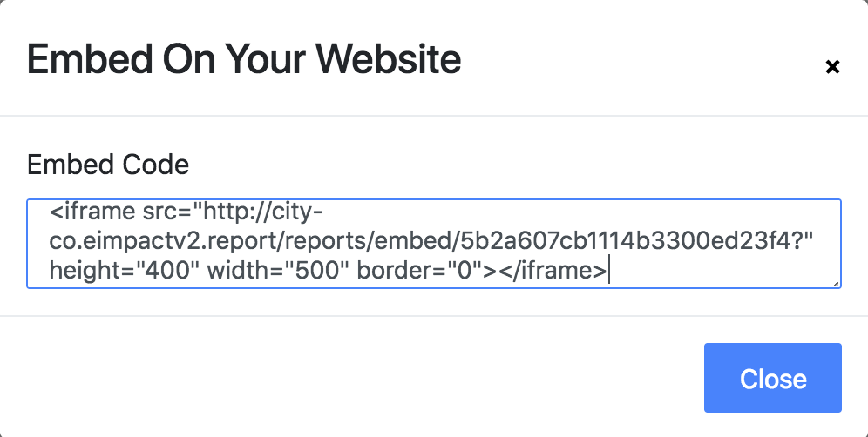Click the Embed On Your Website heading
Image resolution: width=868 pixels, height=437 pixels.
click(x=243, y=58)
